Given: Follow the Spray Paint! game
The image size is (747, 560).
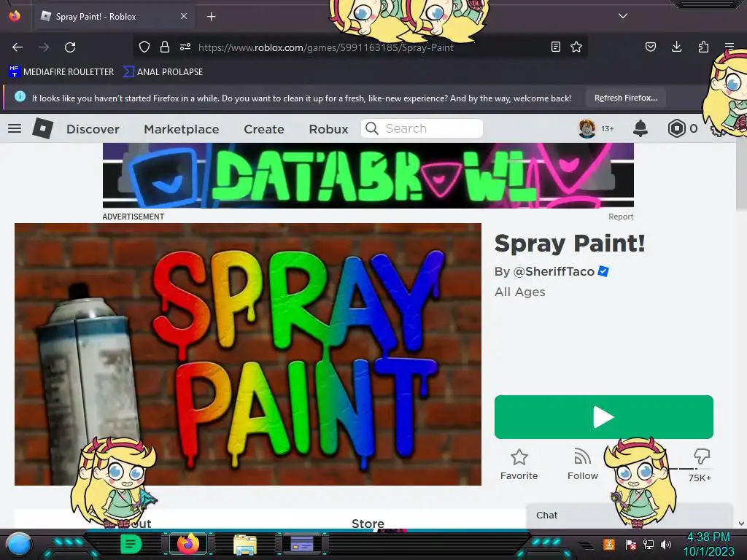Looking at the screenshot, I should [x=582, y=464].
